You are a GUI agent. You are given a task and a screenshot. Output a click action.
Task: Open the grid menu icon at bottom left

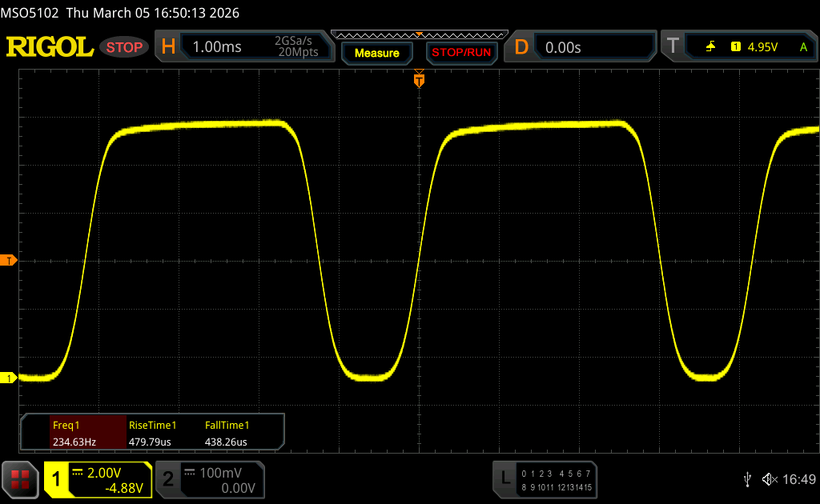click(19, 479)
